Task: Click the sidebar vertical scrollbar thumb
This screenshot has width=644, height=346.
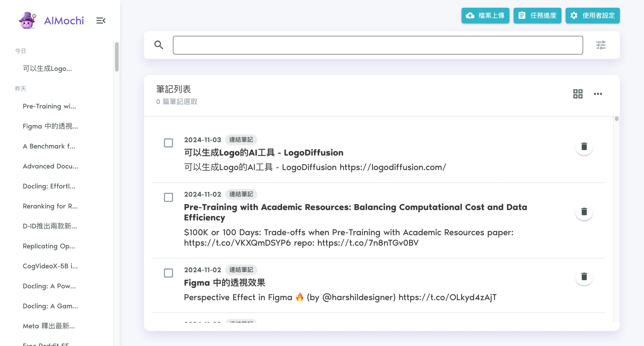Action: pos(117,57)
